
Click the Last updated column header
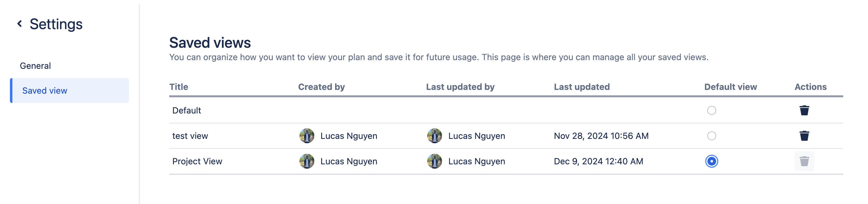[x=582, y=87]
